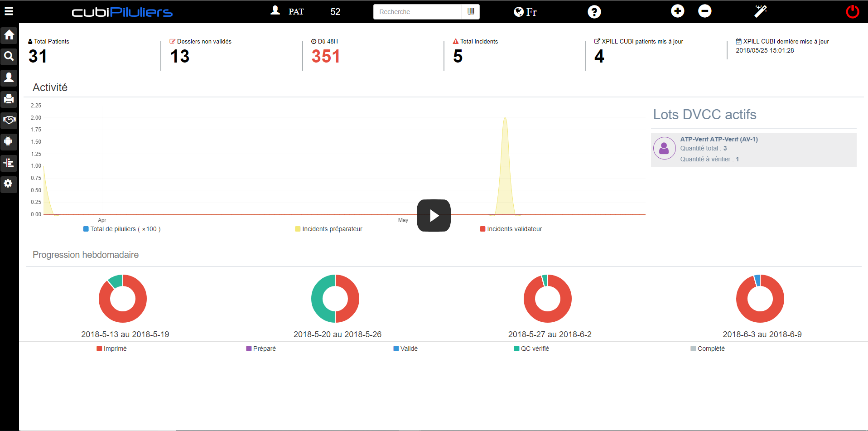Viewport: 868px width, 431px height.
Task: Click the minus zoom-out button
Action: (705, 11)
